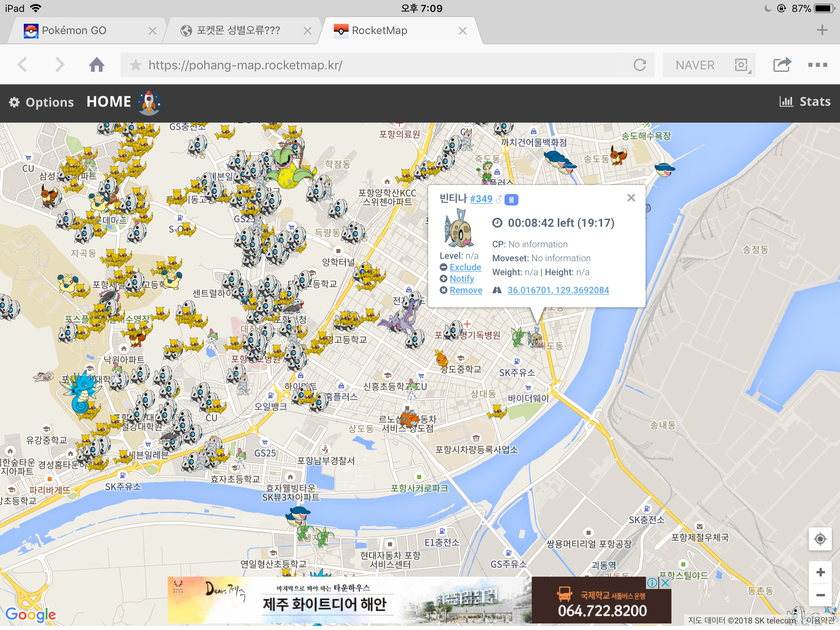The width and height of the screenshot is (840, 630).
Task: Close the RocketMap tab
Action: click(x=463, y=31)
